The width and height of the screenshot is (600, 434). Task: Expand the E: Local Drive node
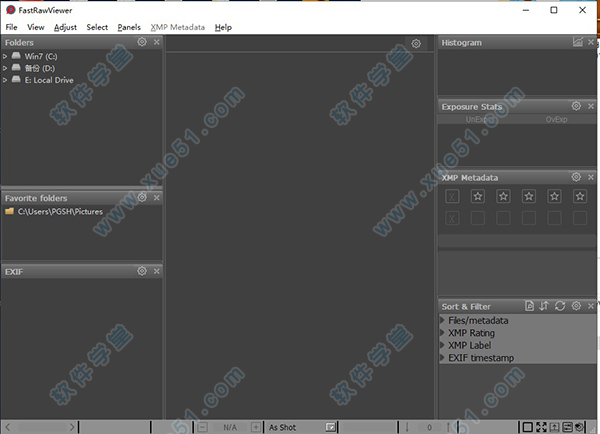click(5, 80)
